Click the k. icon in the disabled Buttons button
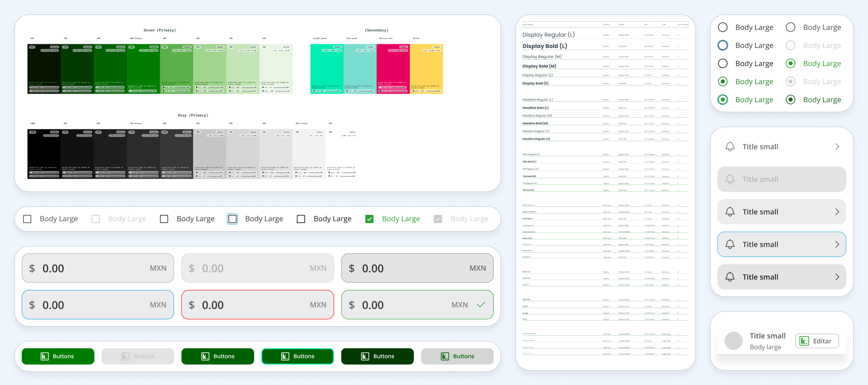Screen dimensions: 868x385 pyautogui.click(x=125, y=356)
